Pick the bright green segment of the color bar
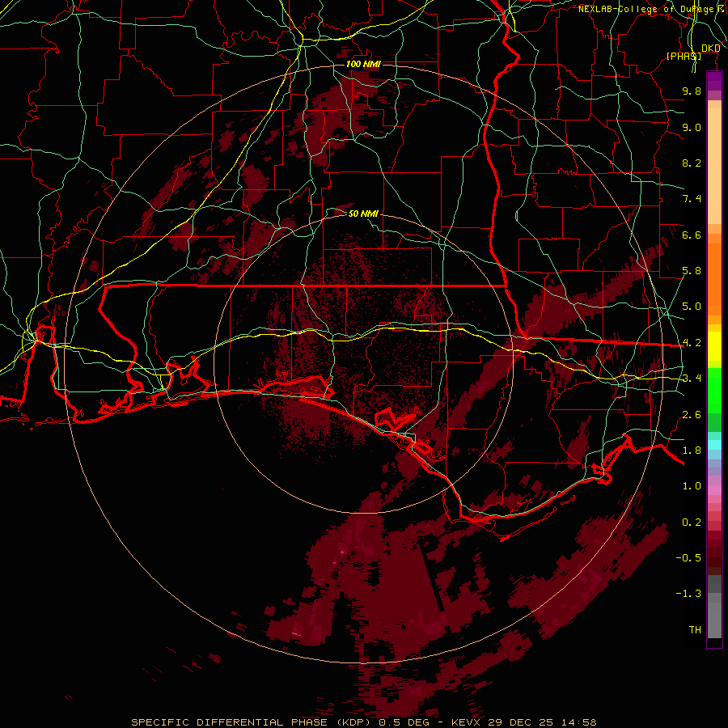The image size is (728, 728). [714, 391]
